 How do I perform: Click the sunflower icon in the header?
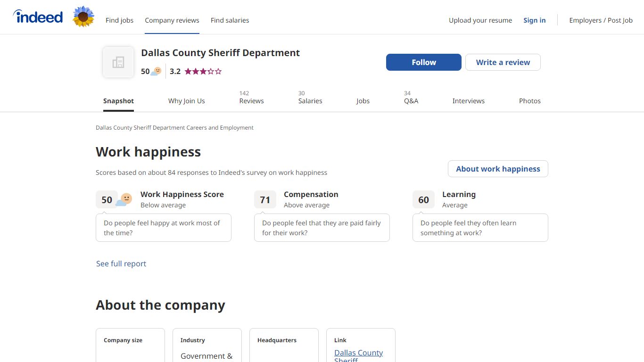83,17
